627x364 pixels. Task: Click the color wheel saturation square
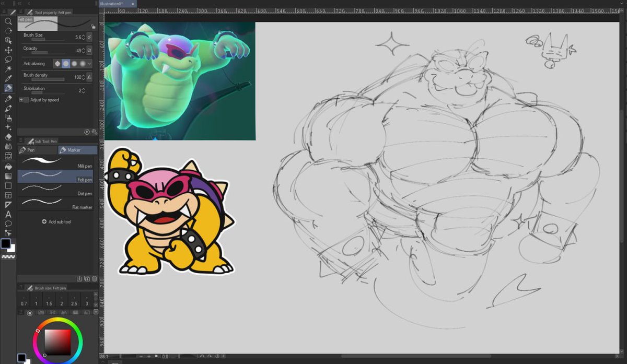[x=57, y=343]
